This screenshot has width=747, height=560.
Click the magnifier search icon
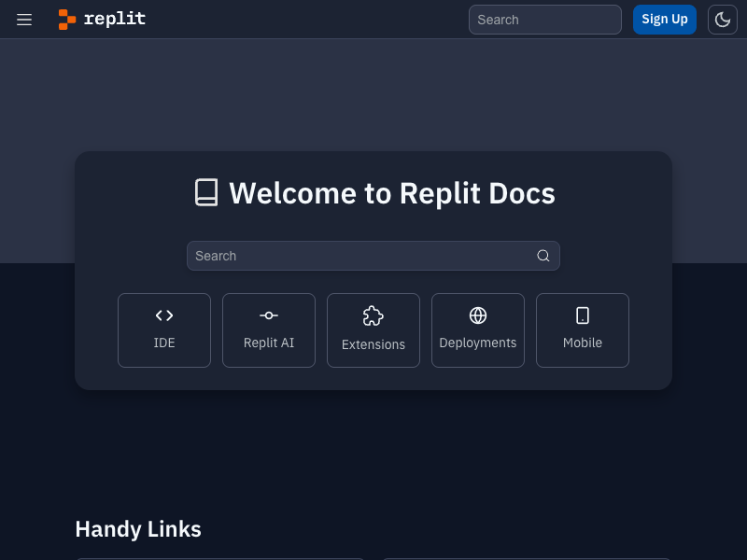coord(543,256)
